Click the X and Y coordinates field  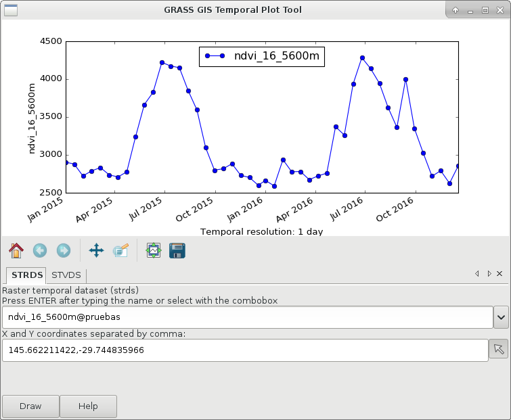click(244, 350)
